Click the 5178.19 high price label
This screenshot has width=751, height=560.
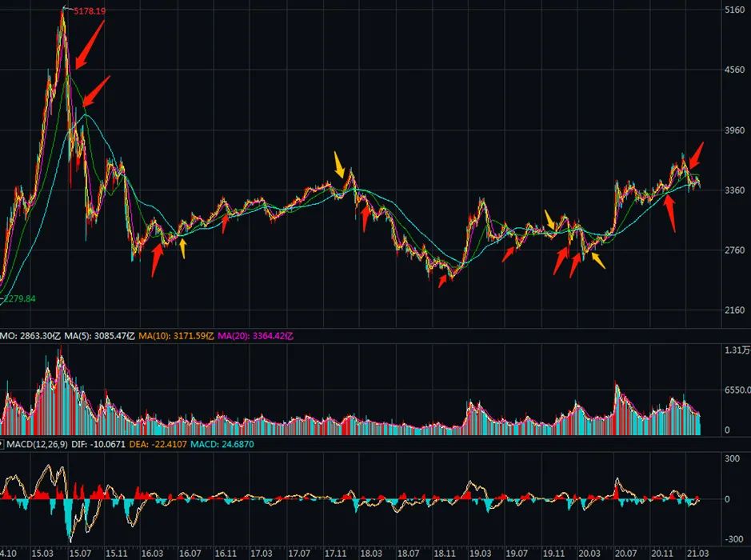[x=89, y=11]
